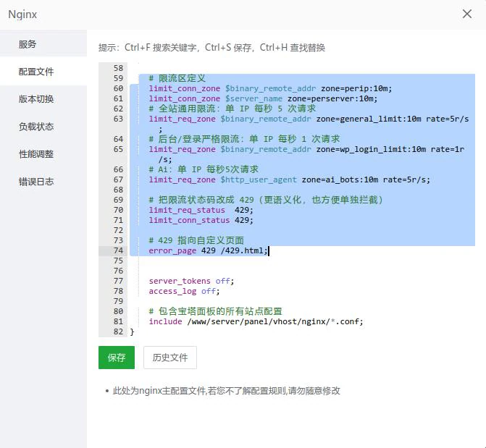Click the green 保存 button
This screenshot has height=448, width=486.
pyautogui.click(x=117, y=358)
